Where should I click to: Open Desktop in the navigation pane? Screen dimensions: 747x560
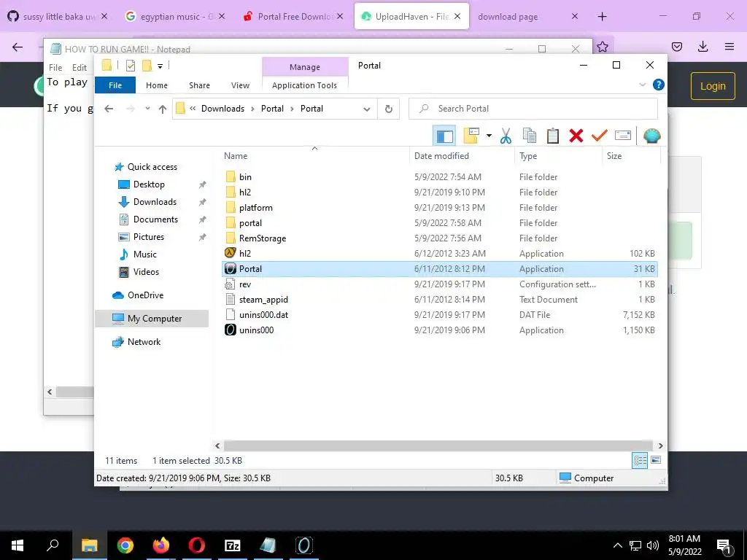[x=149, y=184]
